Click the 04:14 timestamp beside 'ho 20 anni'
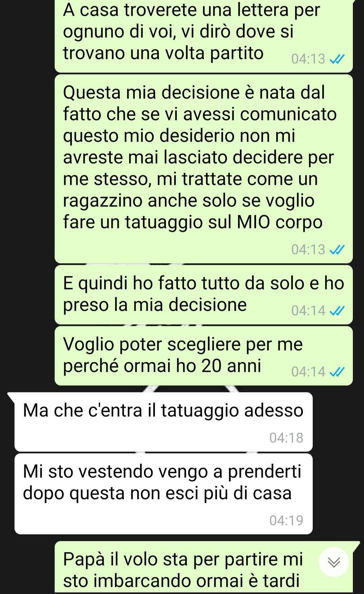 [x=308, y=372]
